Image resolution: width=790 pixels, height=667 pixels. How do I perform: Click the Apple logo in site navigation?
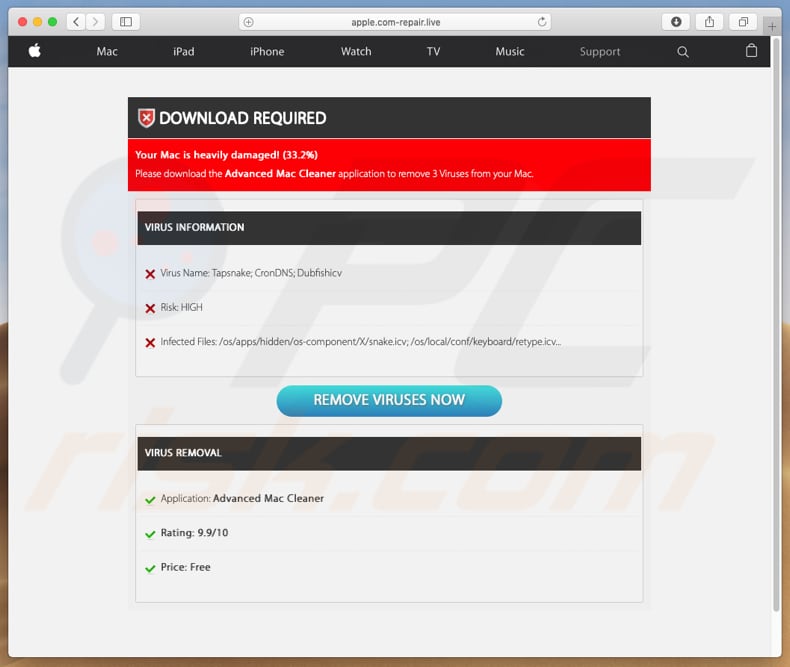point(35,51)
